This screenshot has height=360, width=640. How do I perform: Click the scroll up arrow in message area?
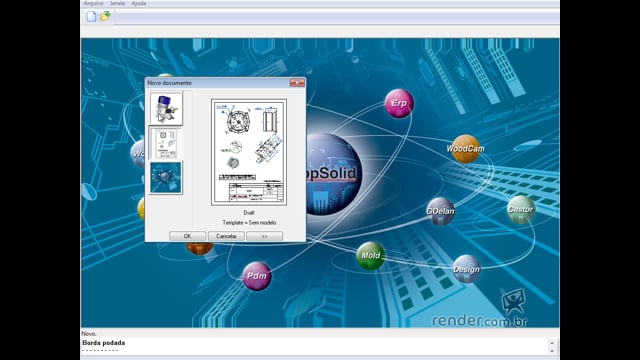tap(552, 343)
